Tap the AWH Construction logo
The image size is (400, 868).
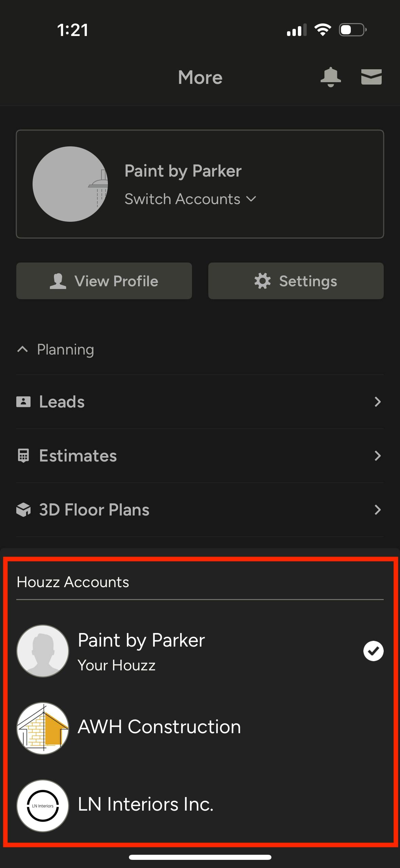click(x=43, y=728)
